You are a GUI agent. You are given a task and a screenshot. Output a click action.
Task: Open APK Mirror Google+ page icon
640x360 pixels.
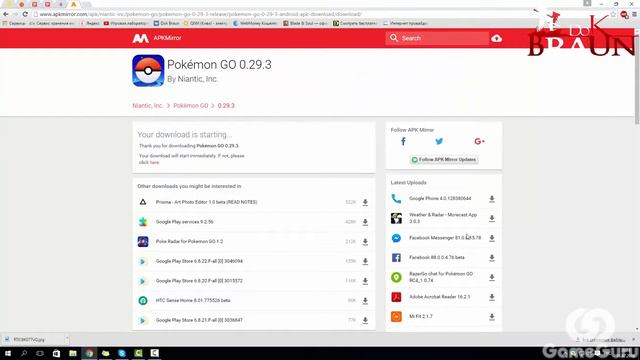[479, 141]
